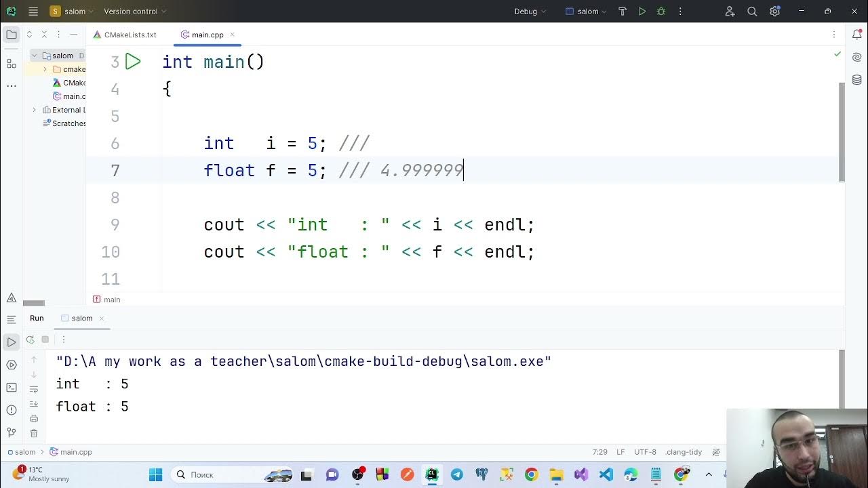The height and width of the screenshot is (488, 868).
Task: Expand the External Libraries node
Action: [x=34, y=110]
